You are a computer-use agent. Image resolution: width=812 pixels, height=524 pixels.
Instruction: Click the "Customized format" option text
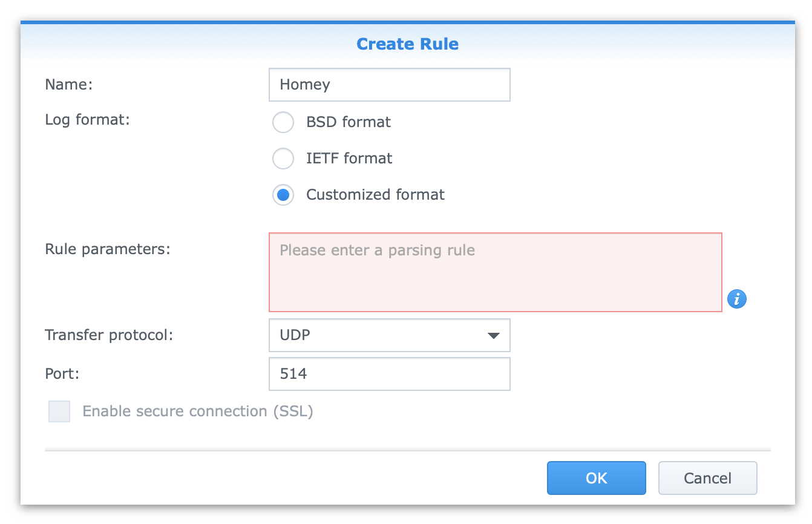(375, 195)
